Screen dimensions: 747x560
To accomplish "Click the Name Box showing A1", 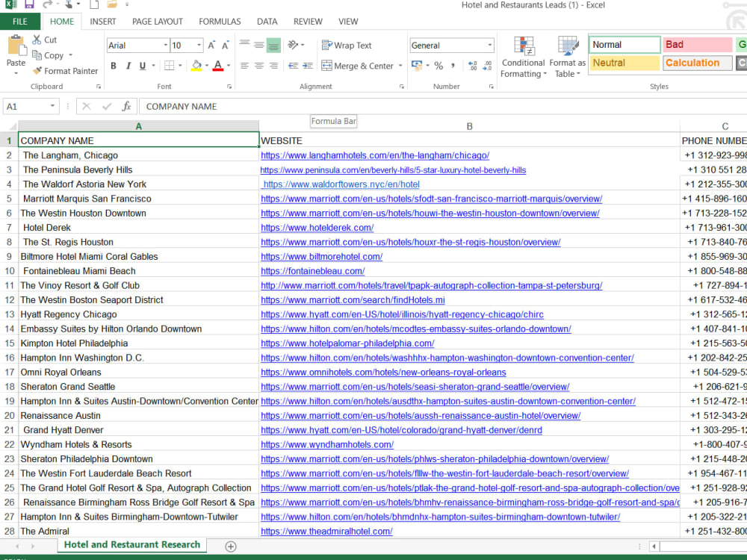I will point(26,106).
